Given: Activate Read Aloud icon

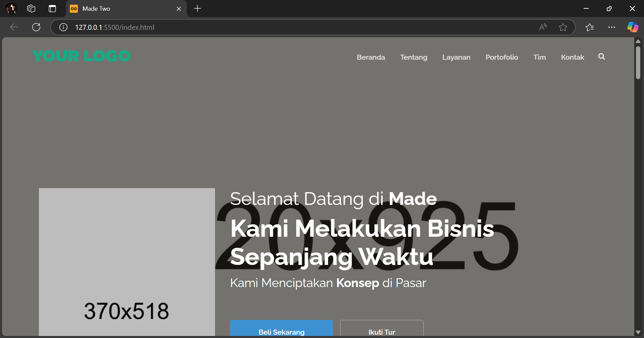Looking at the screenshot, I should coord(543,27).
